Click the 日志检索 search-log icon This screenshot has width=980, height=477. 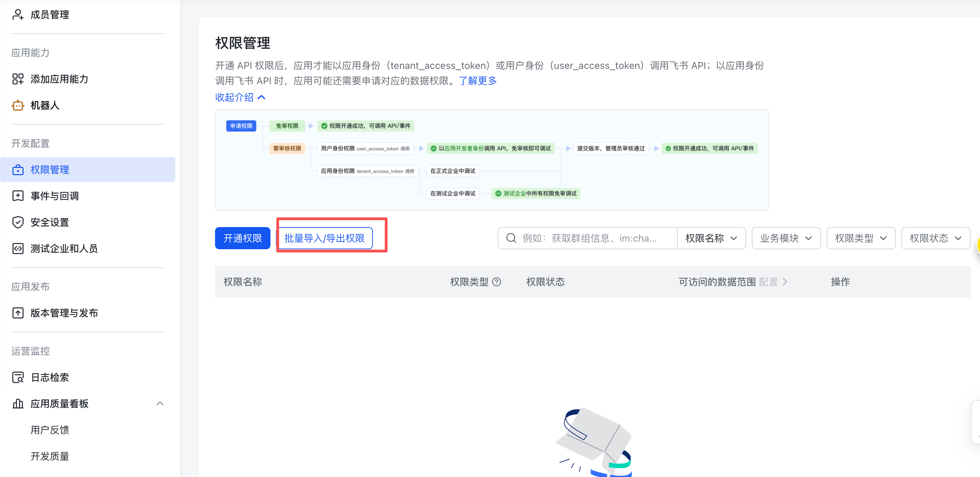pyautogui.click(x=18, y=377)
